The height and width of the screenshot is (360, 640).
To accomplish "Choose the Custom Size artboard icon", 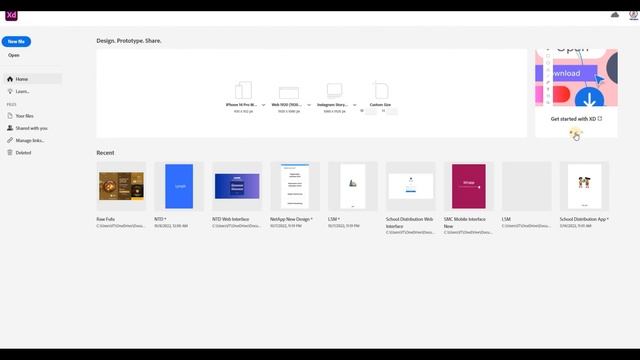I will pos(380,90).
